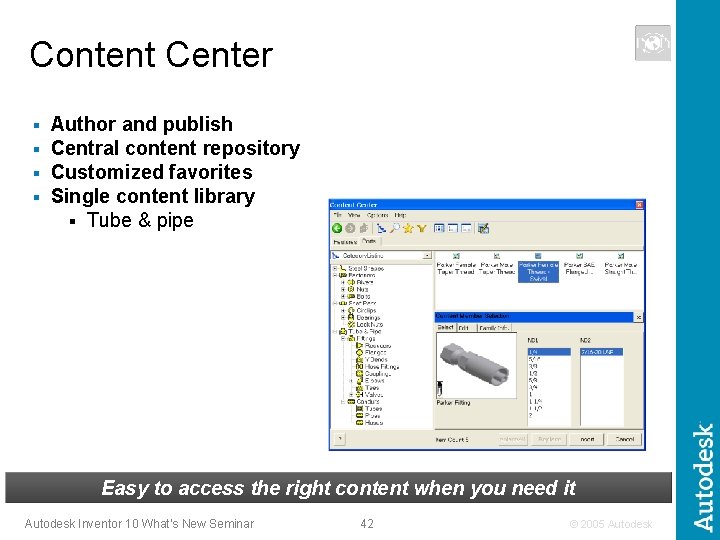Select the 7/16-20 UNF entry in ND2

[x=602, y=352]
